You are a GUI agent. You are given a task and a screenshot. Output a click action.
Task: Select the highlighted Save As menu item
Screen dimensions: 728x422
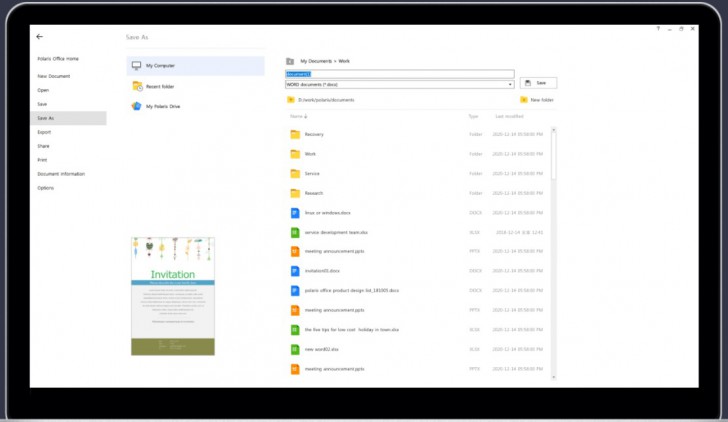tap(68, 118)
